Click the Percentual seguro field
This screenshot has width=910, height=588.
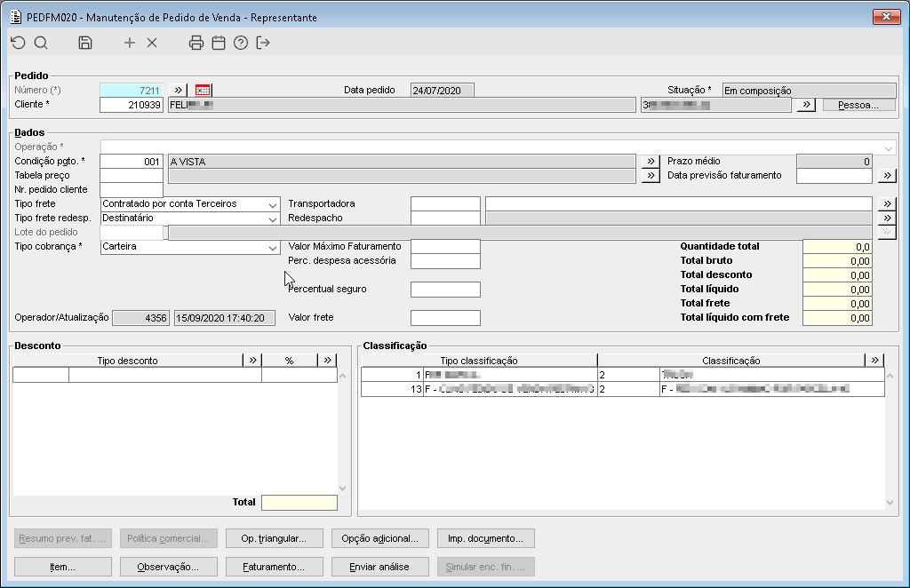(x=446, y=290)
